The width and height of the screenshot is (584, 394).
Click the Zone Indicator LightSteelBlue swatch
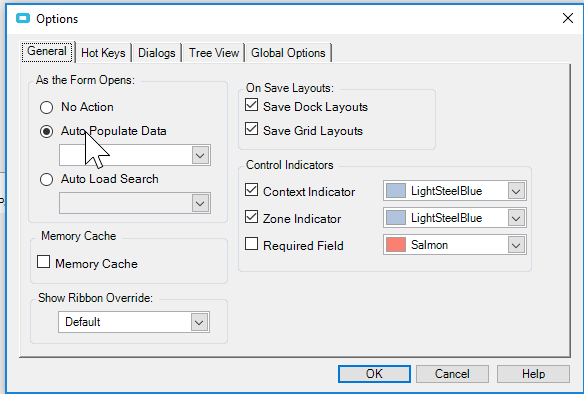click(x=396, y=218)
